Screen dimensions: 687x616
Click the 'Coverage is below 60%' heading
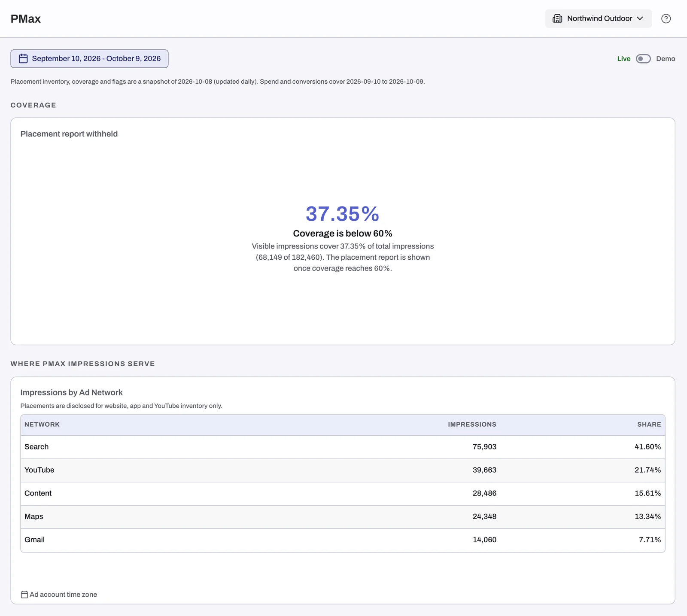[343, 234]
